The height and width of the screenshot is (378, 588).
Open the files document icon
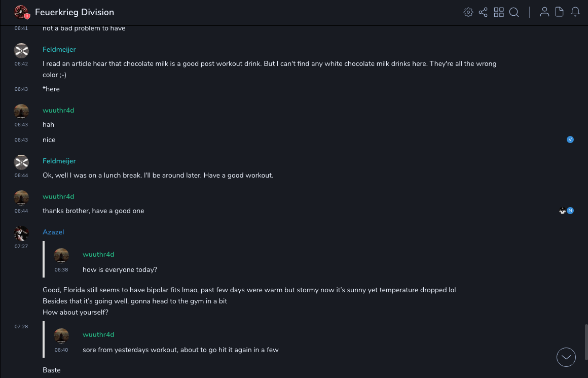(560, 12)
